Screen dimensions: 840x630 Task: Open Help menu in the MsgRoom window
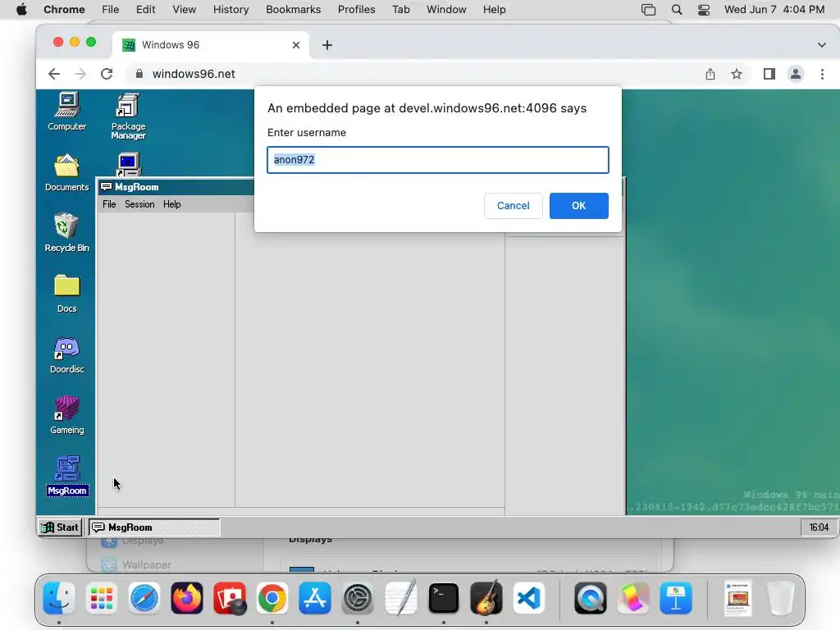[172, 204]
